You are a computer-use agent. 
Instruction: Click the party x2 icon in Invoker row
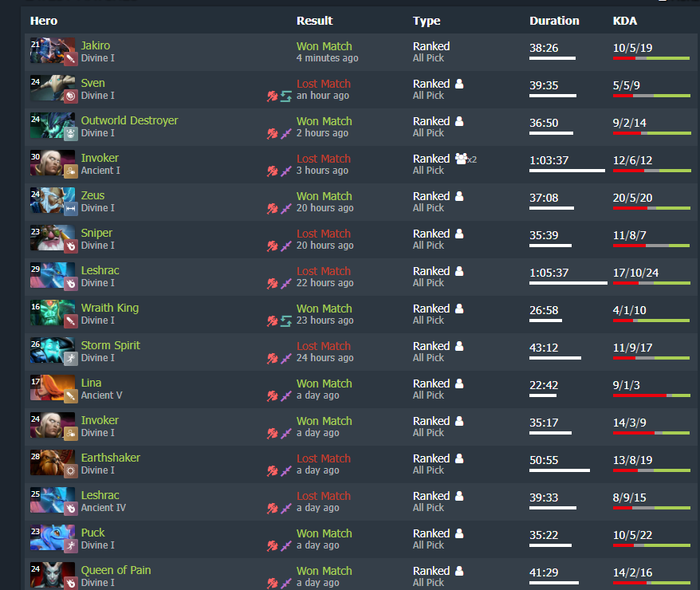pyautogui.click(x=466, y=159)
